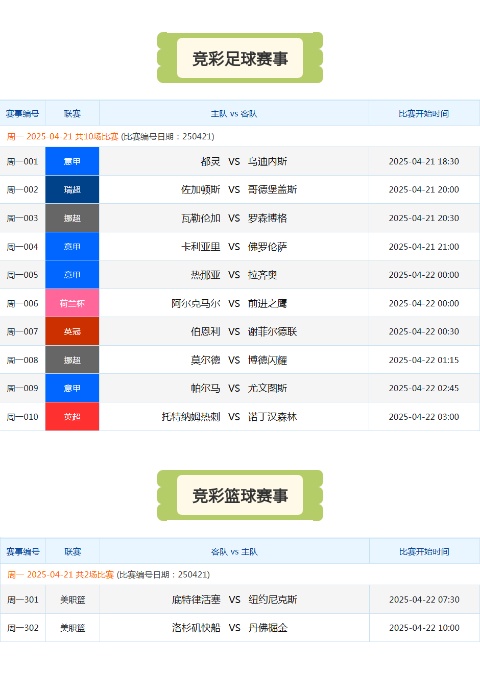Click away team 罗森博格
This screenshot has width=480, height=690.
[267, 218]
